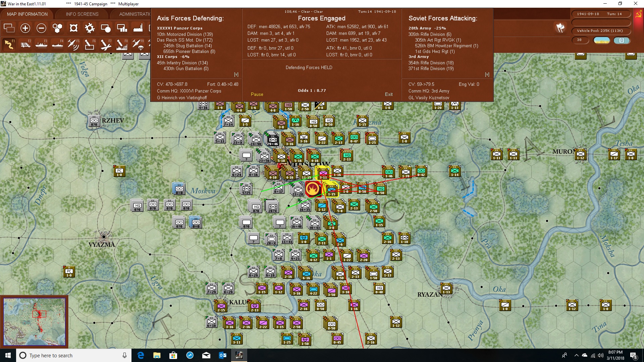Viewport: 644px width, 362px height.
Task: Expand the Axis forces detail [v] toggle
Action: click(236, 74)
